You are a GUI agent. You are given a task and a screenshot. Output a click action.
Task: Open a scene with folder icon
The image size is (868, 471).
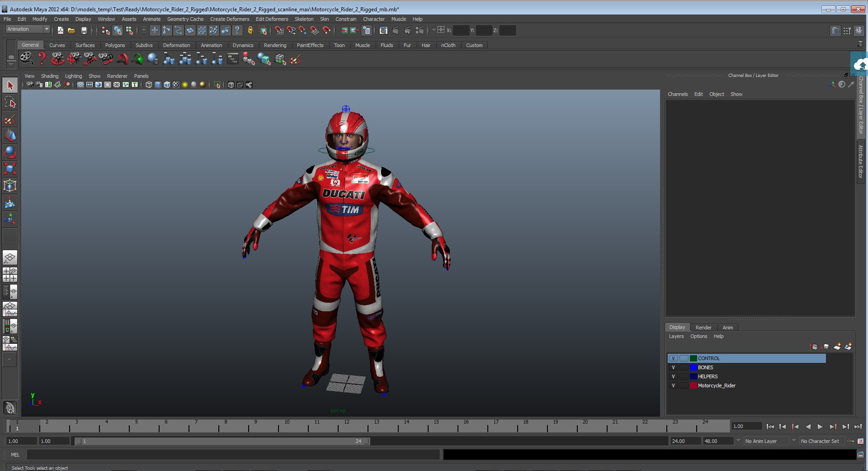[x=71, y=30]
